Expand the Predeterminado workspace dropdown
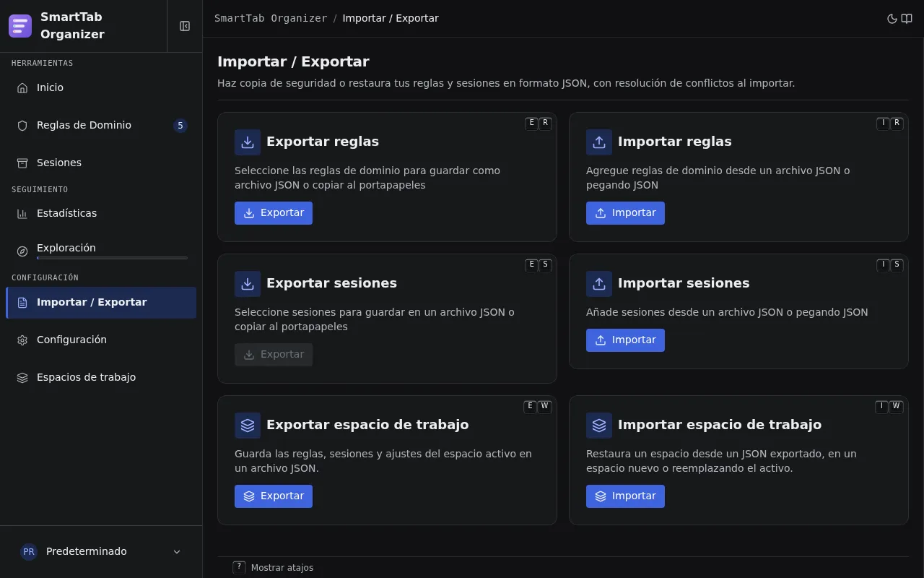 click(x=101, y=551)
